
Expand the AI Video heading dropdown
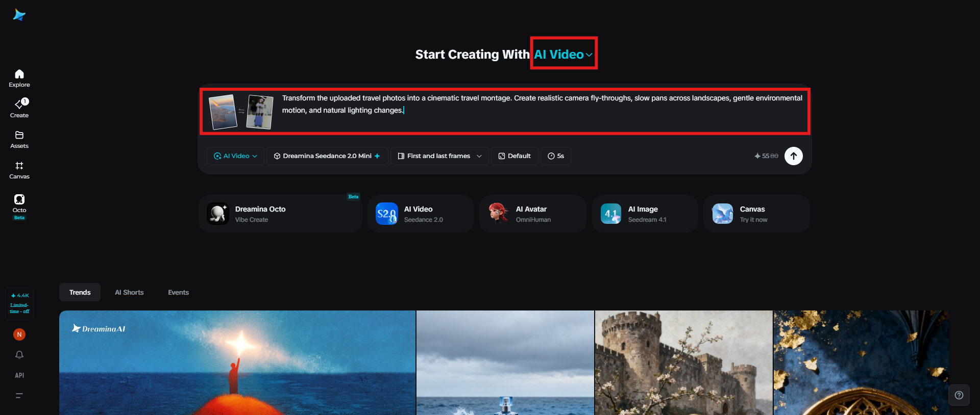pyautogui.click(x=563, y=55)
